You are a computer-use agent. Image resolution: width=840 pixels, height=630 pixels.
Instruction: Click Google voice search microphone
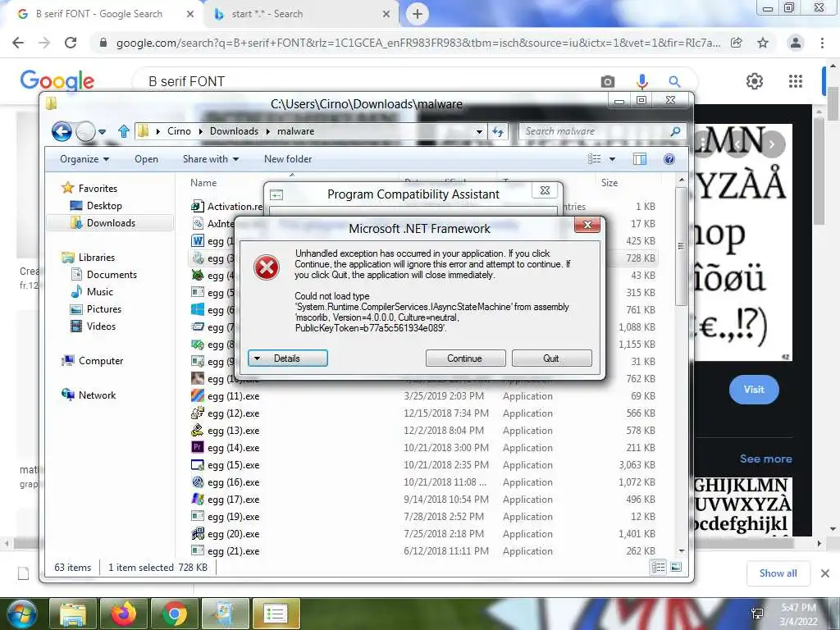coord(641,81)
